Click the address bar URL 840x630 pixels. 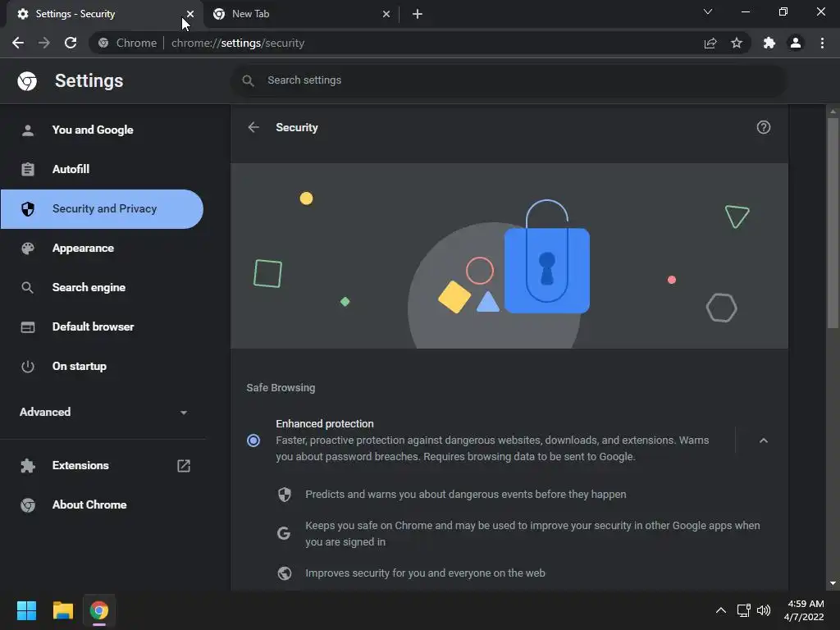click(x=238, y=43)
